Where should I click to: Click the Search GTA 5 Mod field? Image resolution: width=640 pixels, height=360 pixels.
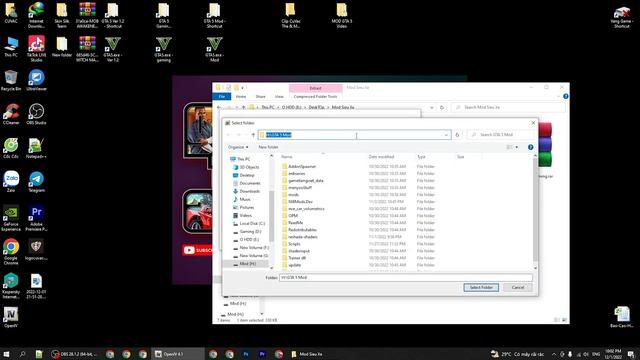[x=500, y=135]
